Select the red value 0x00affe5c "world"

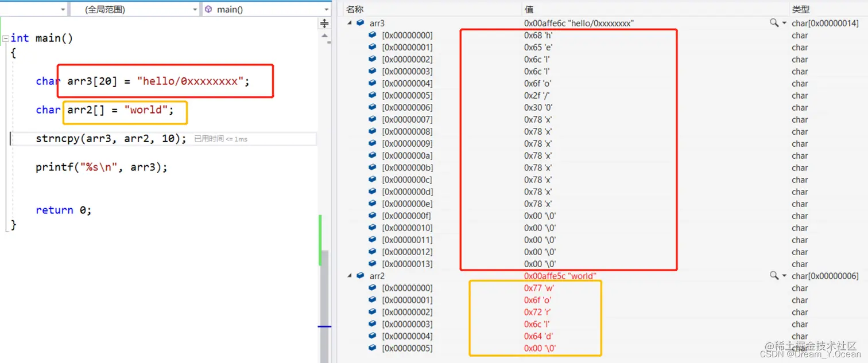pos(560,276)
